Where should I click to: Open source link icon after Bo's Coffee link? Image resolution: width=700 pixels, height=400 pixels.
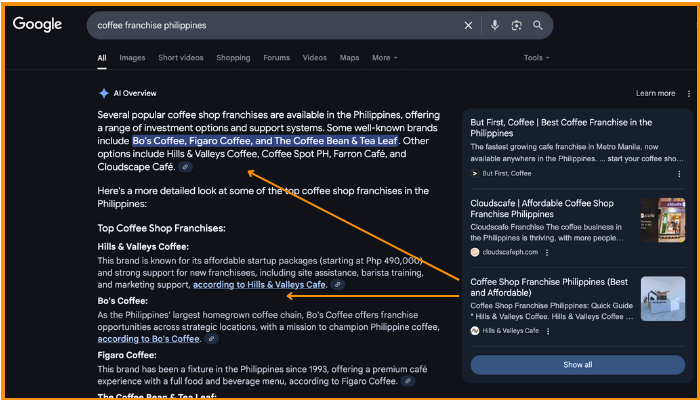point(211,338)
